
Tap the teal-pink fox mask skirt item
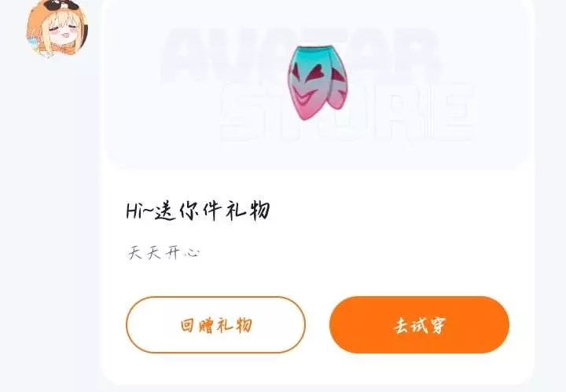point(317,82)
